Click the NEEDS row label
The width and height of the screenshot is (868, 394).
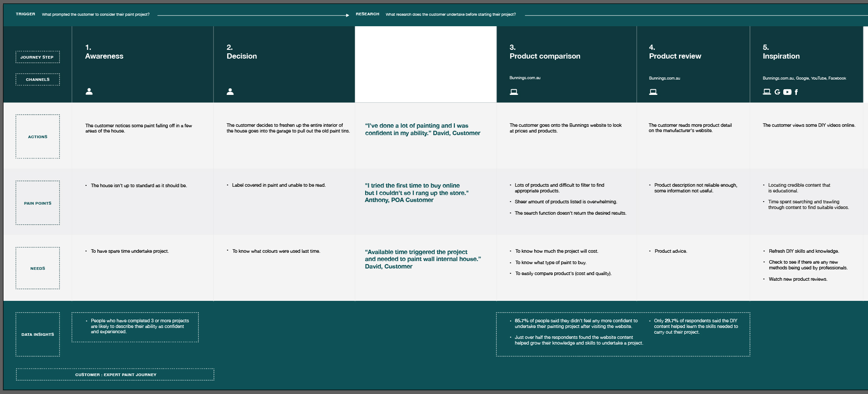click(x=38, y=268)
